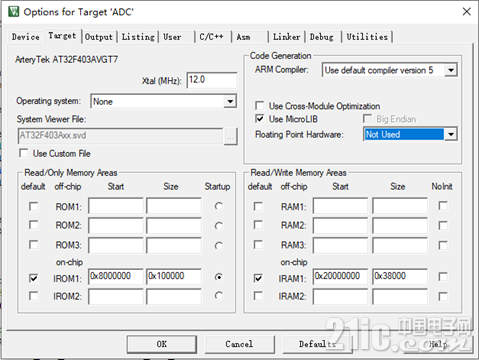Click the ROM1 Start address field
The width and height of the screenshot is (479, 360).
coord(116,206)
